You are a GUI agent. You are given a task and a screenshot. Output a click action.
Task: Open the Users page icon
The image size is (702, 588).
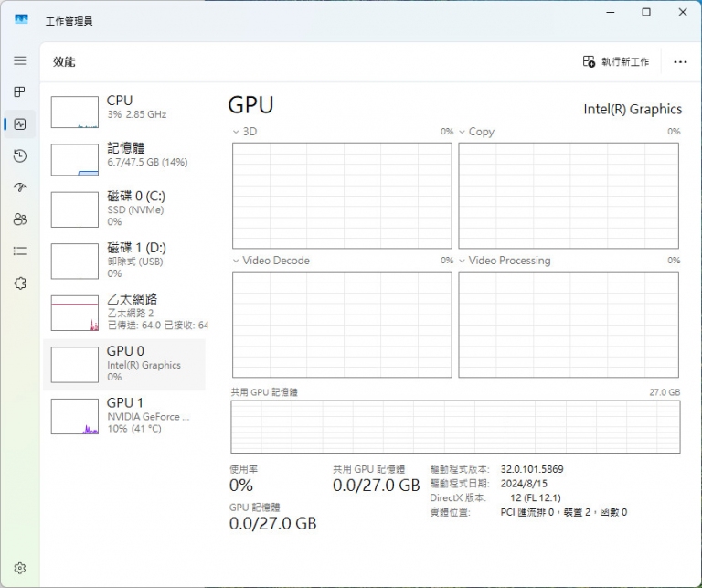pos(20,219)
